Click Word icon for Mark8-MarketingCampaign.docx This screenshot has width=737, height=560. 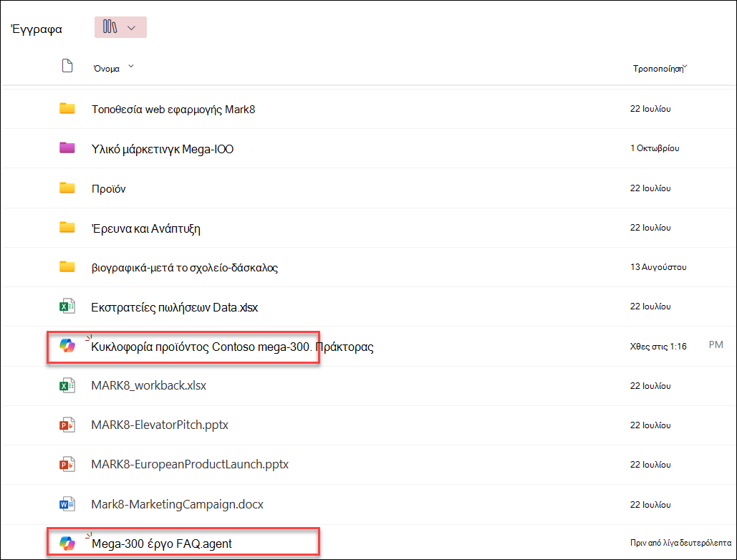pyautogui.click(x=67, y=504)
